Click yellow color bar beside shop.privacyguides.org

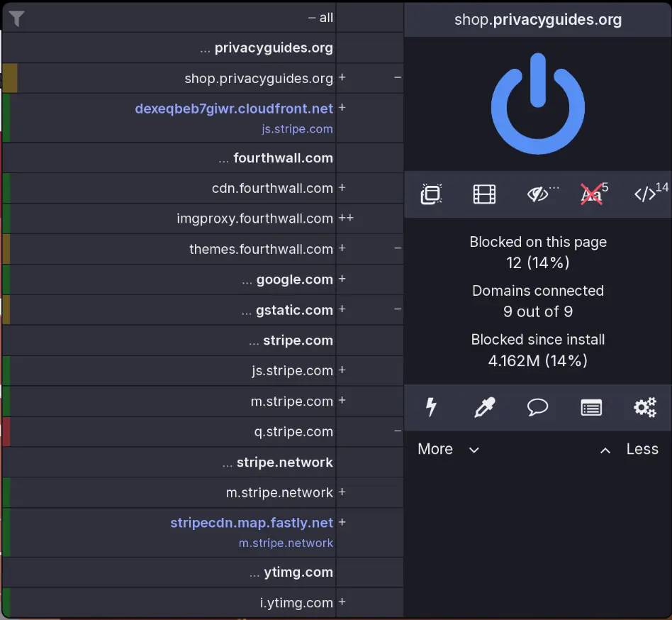click(x=9, y=78)
